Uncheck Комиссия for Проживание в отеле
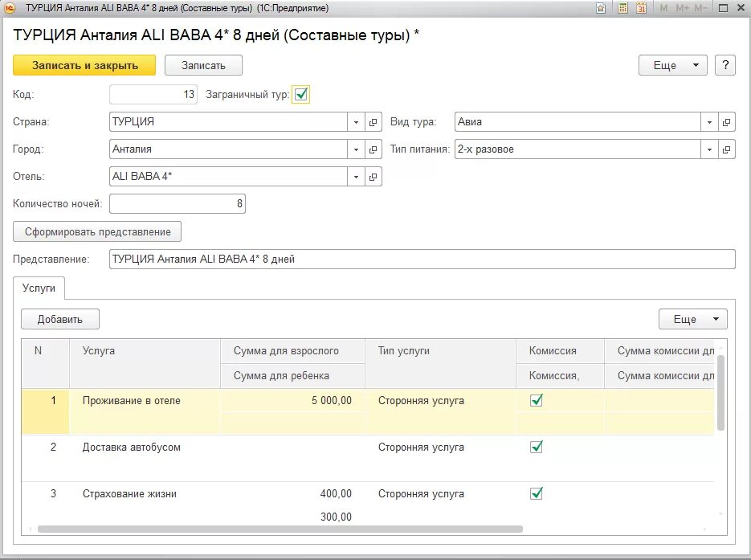The height and width of the screenshot is (560, 751). pyautogui.click(x=537, y=400)
